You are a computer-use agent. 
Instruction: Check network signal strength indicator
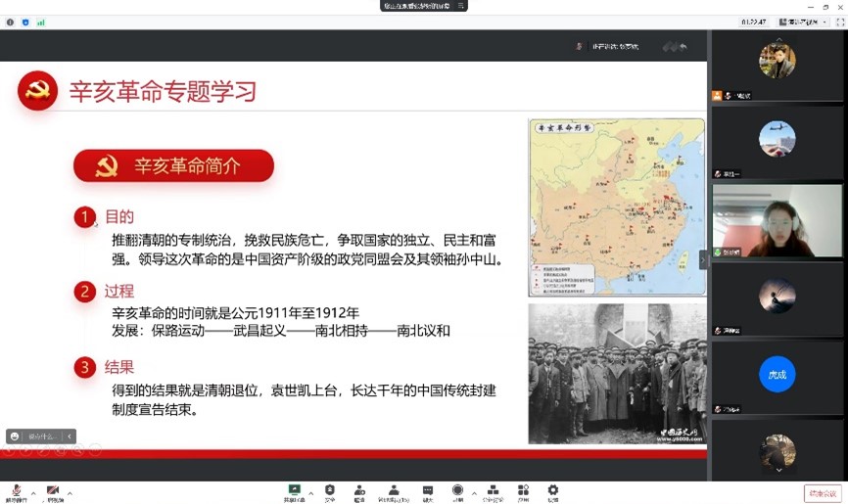point(40,22)
